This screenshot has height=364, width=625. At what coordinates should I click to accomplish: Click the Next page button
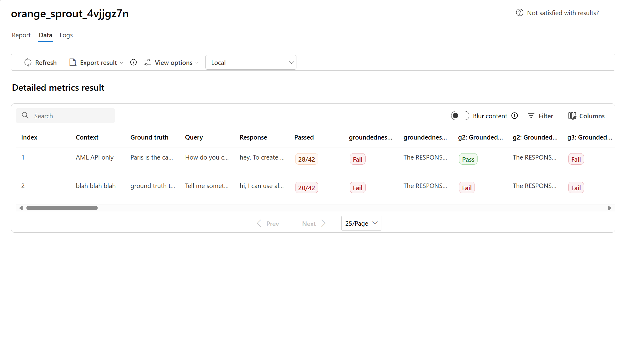coord(314,224)
